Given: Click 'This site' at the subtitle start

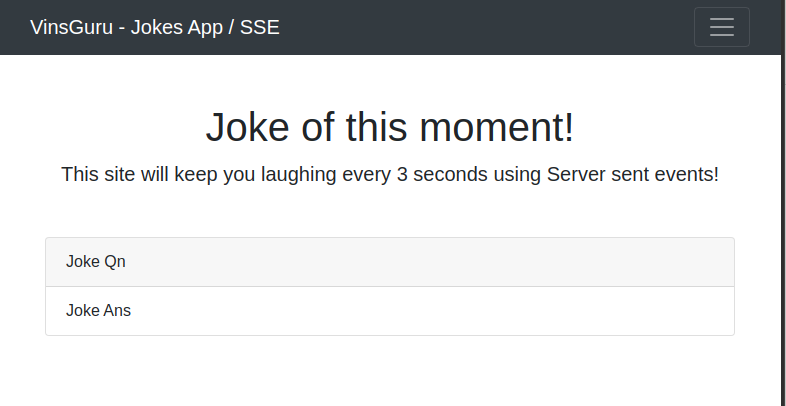Looking at the screenshot, I should point(98,174).
